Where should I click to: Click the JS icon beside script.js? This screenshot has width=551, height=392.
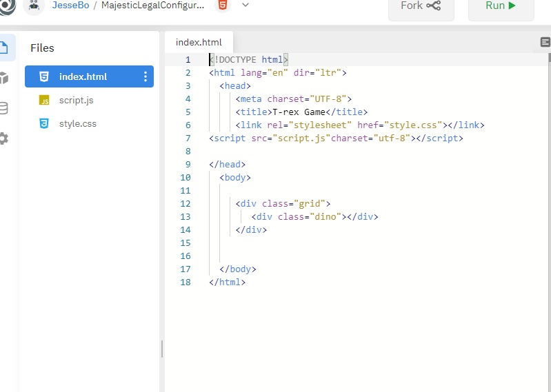pyautogui.click(x=44, y=101)
